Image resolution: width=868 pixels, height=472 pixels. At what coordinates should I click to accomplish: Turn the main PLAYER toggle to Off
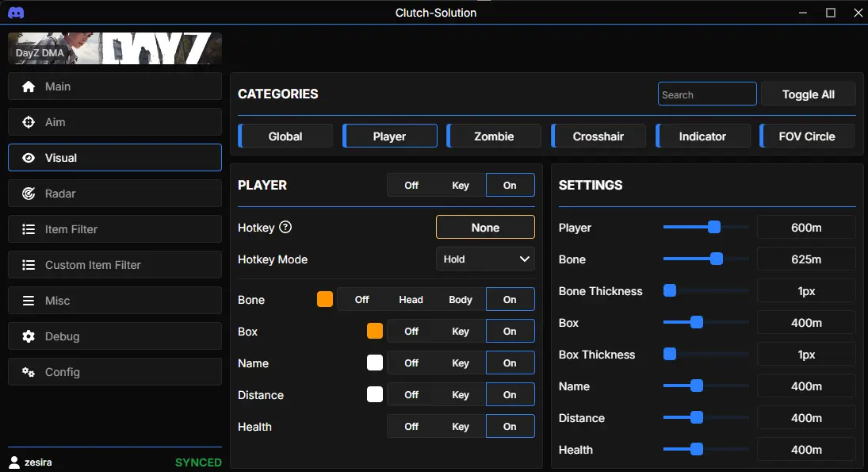(x=411, y=185)
